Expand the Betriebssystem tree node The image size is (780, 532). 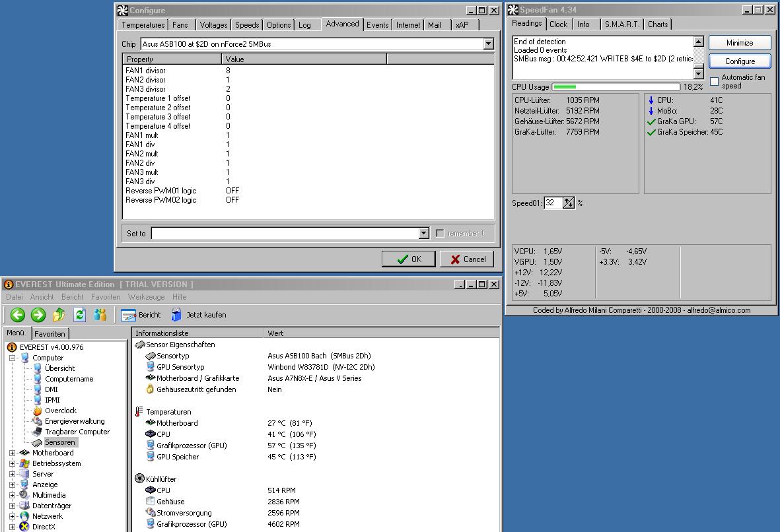pos(13,463)
